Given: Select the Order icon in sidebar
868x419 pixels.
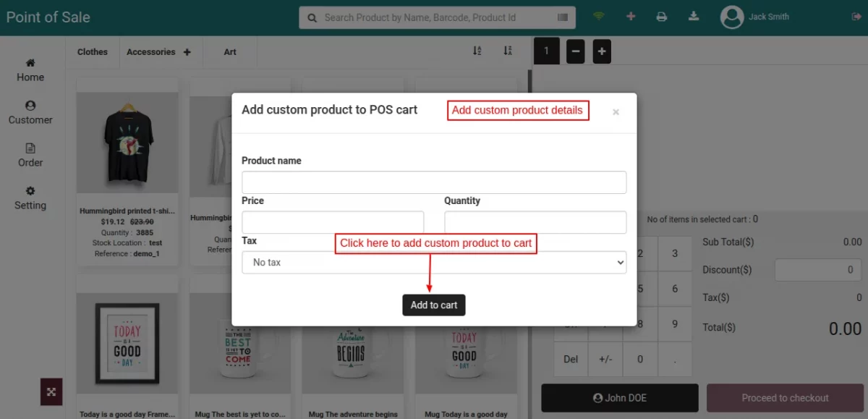Looking at the screenshot, I should 30,155.
